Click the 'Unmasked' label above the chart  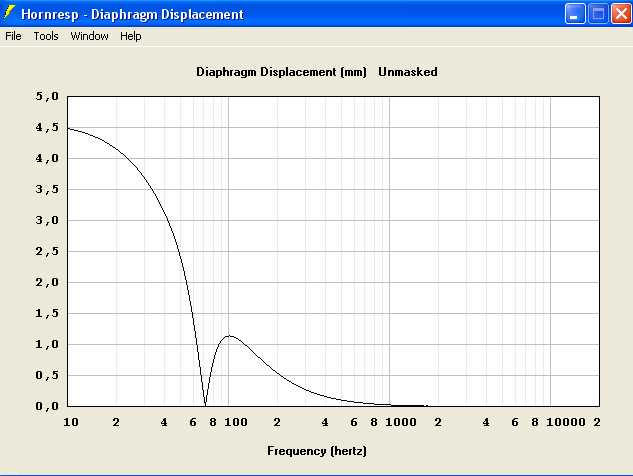tap(408, 72)
